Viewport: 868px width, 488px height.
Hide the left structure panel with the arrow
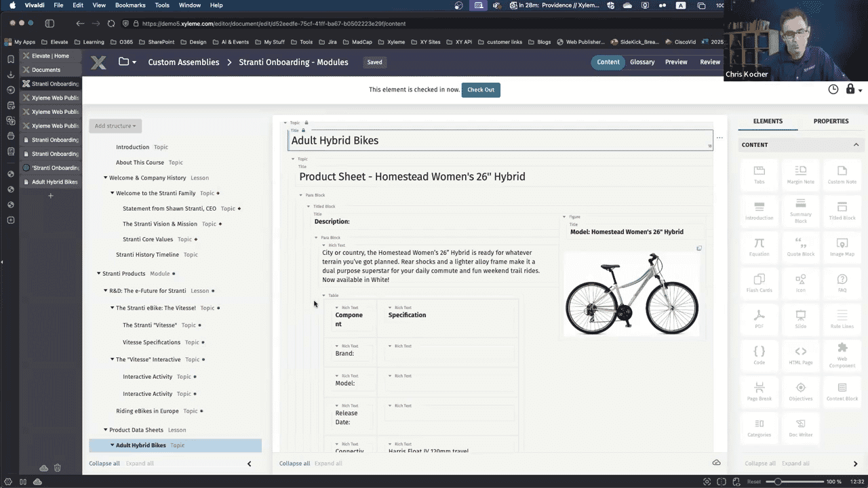coord(249,464)
